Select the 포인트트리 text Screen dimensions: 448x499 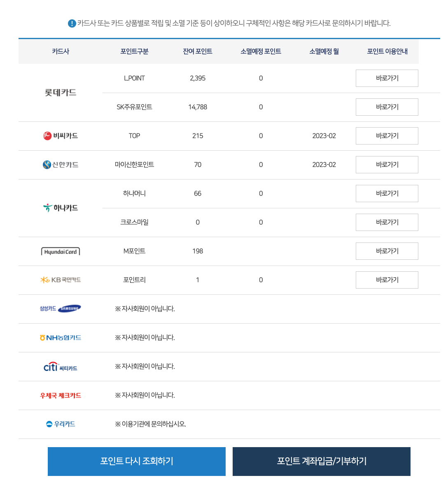(x=134, y=280)
